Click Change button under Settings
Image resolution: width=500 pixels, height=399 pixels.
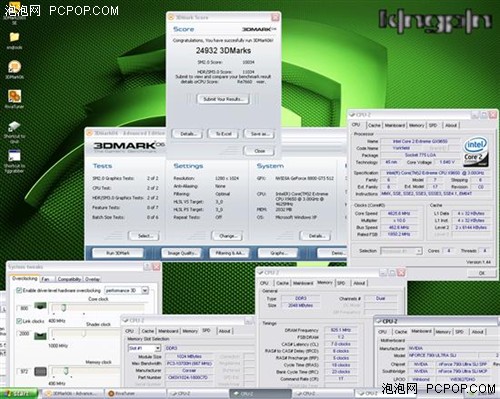(x=227, y=236)
